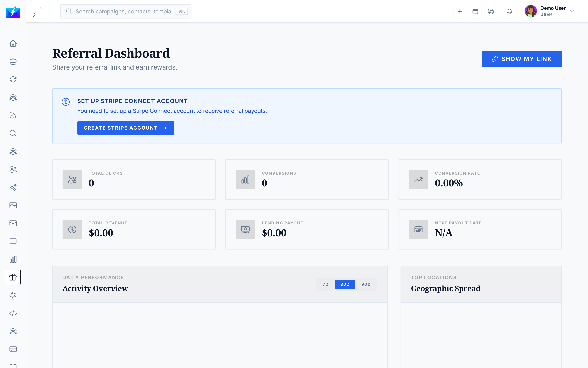Click the Show My Link button
The image size is (588, 368).
point(522,59)
